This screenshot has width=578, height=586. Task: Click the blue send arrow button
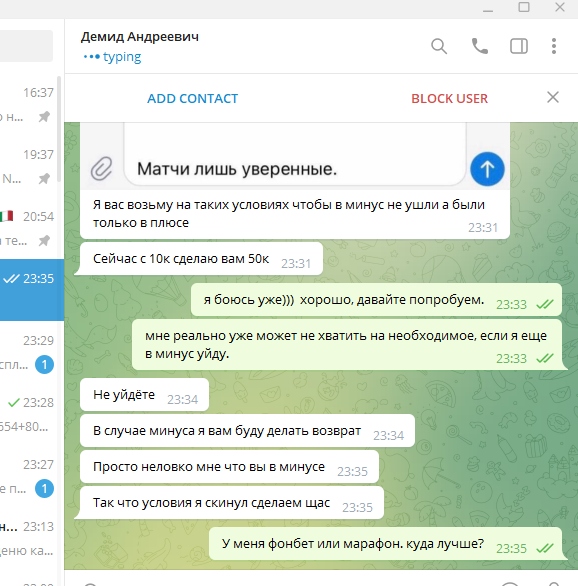487,169
